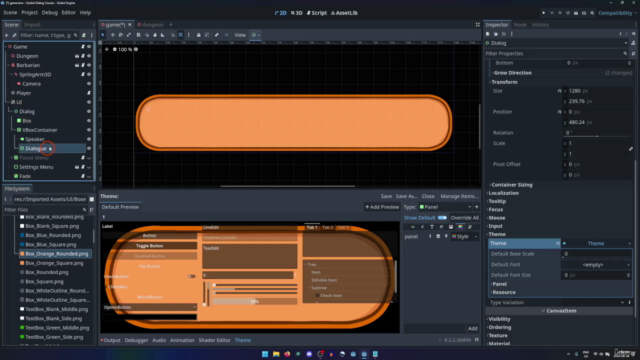Open the viewport View menu button
The height and width of the screenshot is (360, 640).
240,35
